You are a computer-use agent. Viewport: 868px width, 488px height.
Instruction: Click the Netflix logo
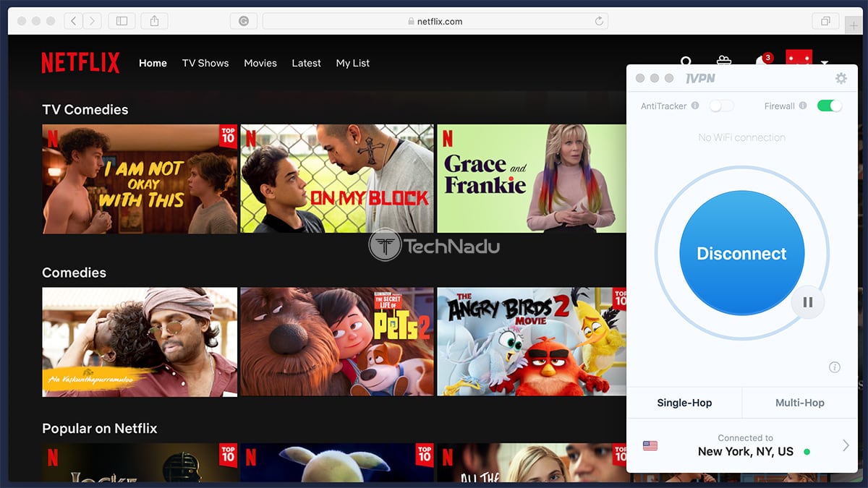coord(80,63)
